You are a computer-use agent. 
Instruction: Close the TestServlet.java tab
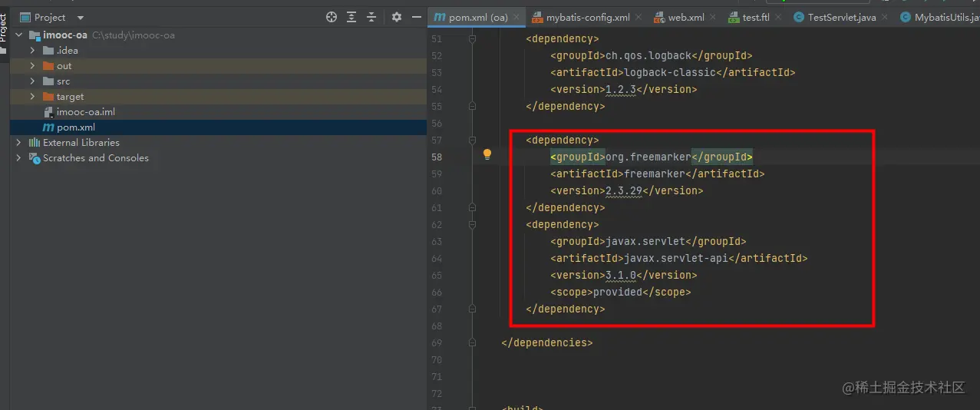point(886,18)
